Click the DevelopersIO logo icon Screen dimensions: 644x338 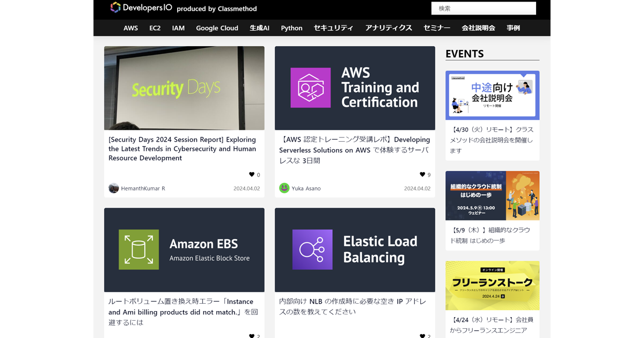point(115,7)
